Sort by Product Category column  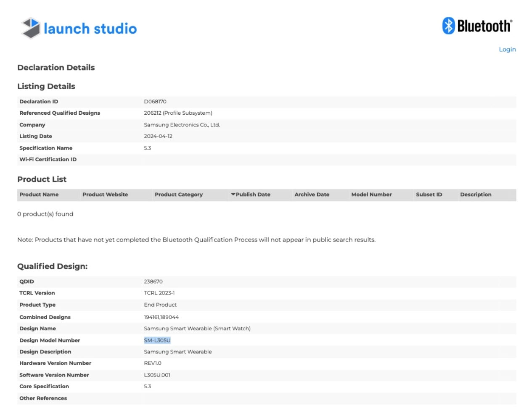[x=179, y=195]
